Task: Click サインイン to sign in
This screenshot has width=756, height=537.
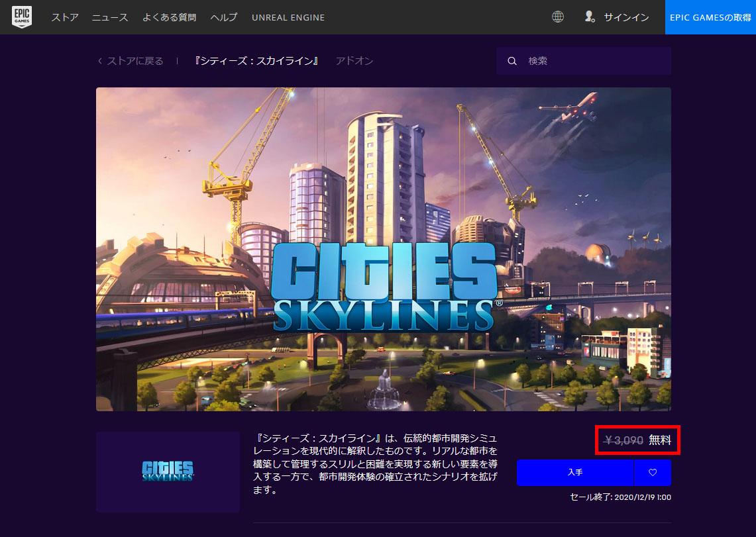Action: (626, 17)
